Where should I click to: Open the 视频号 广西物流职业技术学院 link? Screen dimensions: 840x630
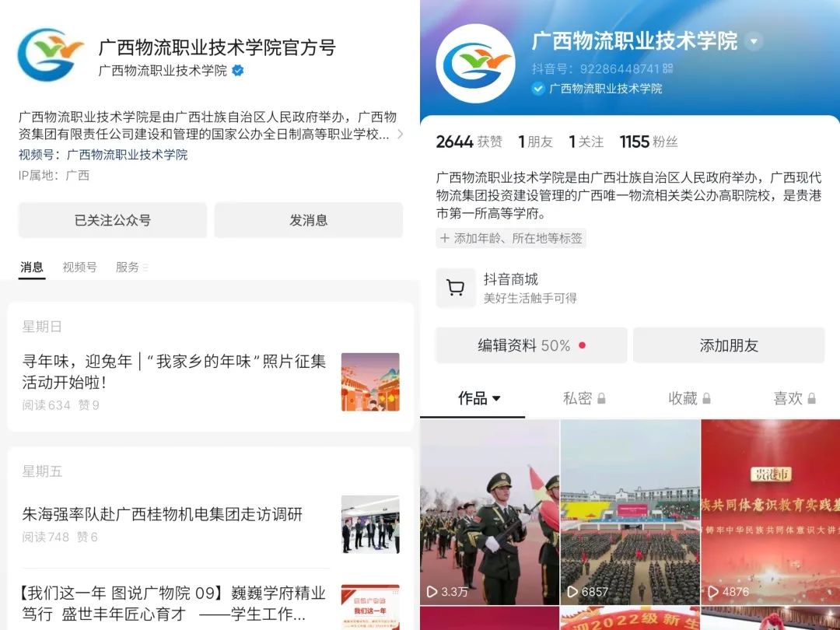pyautogui.click(x=127, y=155)
